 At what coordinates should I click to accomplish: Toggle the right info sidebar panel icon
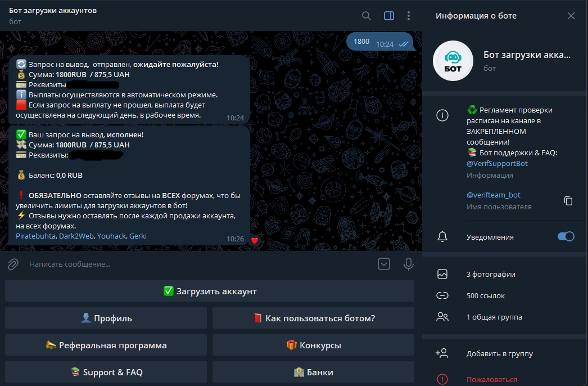click(x=389, y=16)
